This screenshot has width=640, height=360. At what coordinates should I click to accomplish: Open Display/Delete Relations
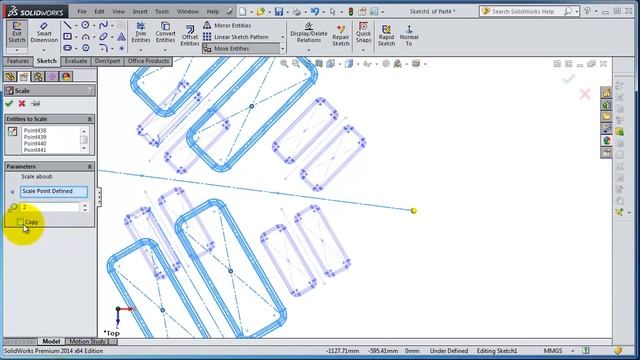[309, 33]
